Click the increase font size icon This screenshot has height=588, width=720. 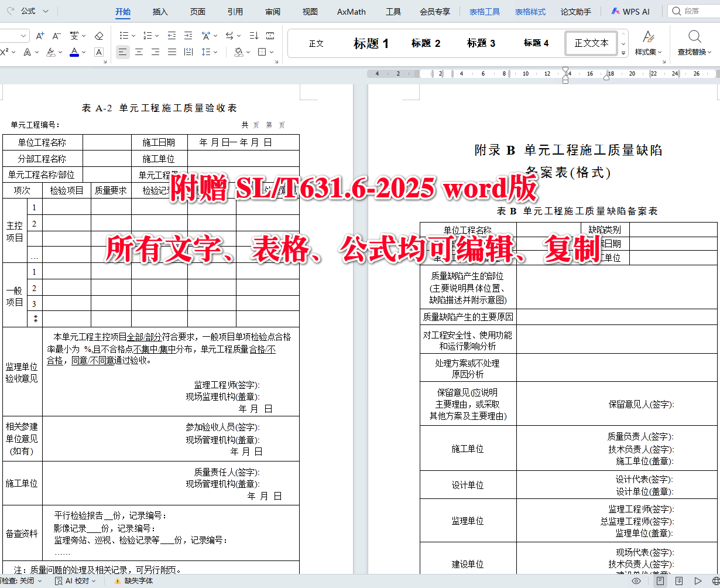click(x=40, y=36)
